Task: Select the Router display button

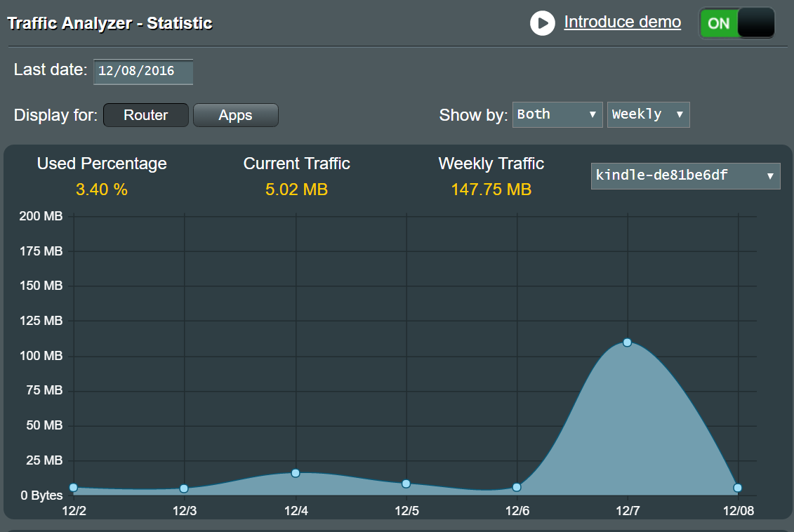Action: pyautogui.click(x=146, y=115)
